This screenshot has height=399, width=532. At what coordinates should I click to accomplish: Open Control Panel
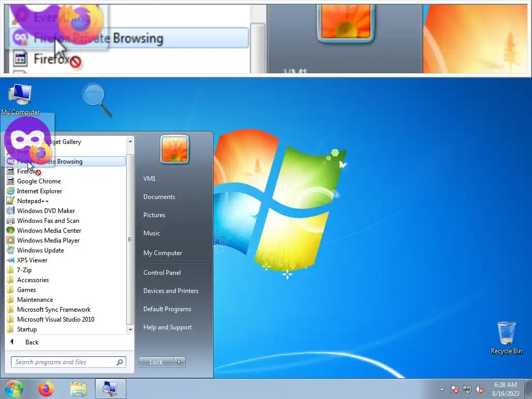tap(162, 272)
